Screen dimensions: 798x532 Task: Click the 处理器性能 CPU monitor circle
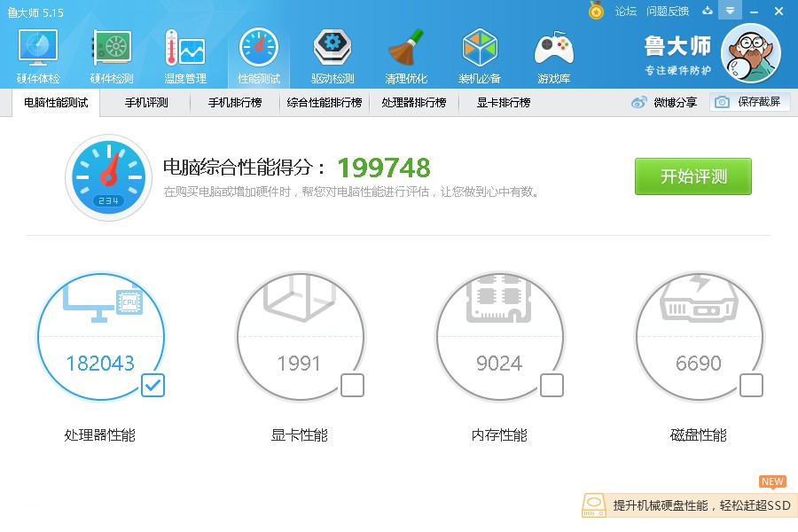[101, 336]
